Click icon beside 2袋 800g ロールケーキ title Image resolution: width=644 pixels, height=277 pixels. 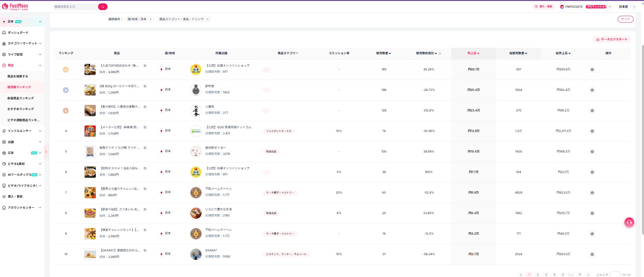145,86
